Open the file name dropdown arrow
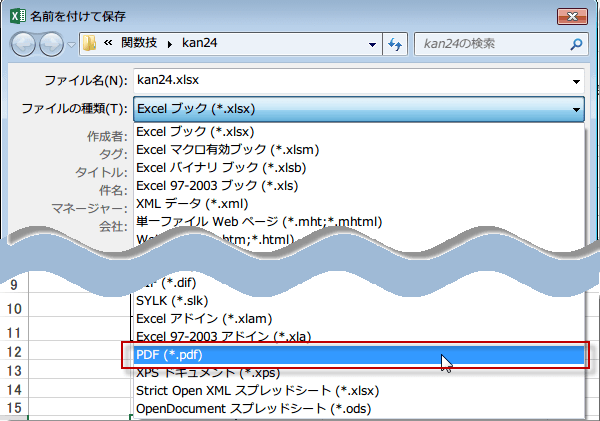This screenshot has width=600, height=421. [x=576, y=81]
